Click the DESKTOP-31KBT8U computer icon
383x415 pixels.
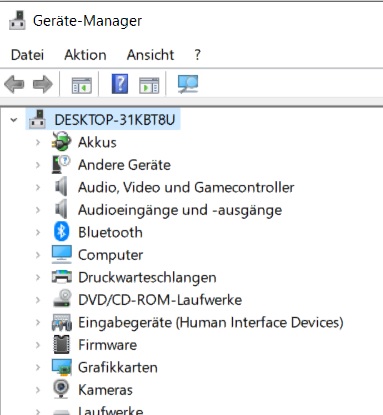coord(37,119)
